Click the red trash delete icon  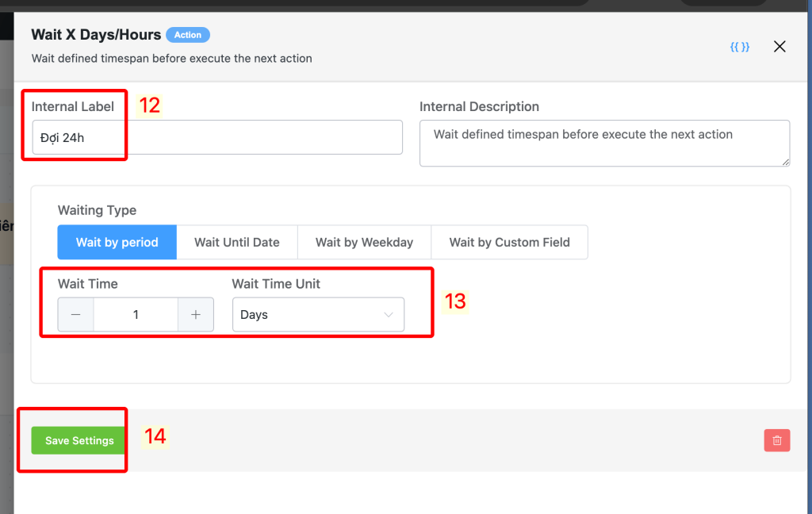[777, 440]
